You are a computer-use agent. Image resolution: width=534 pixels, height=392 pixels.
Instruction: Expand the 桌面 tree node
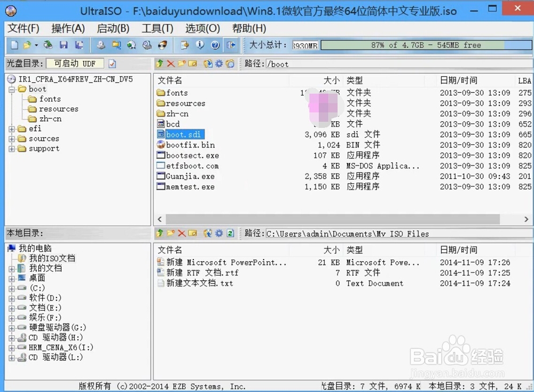point(12,279)
